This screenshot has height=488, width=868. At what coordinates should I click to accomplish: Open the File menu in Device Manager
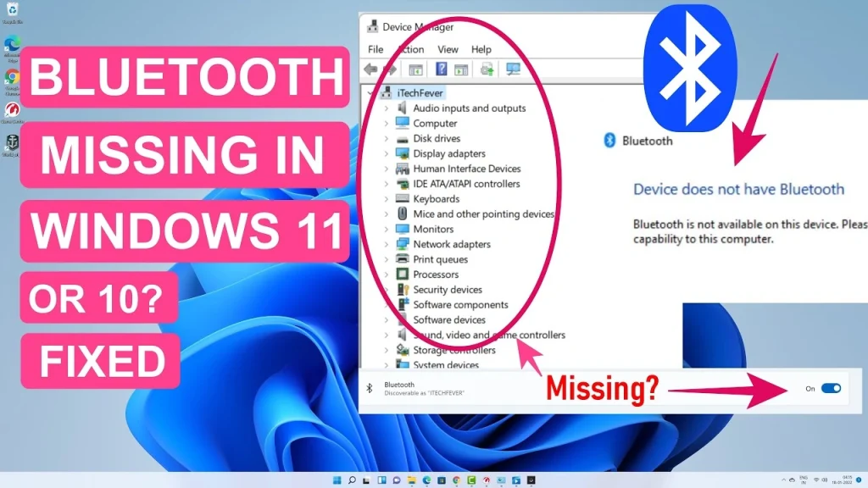click(376, 49)
